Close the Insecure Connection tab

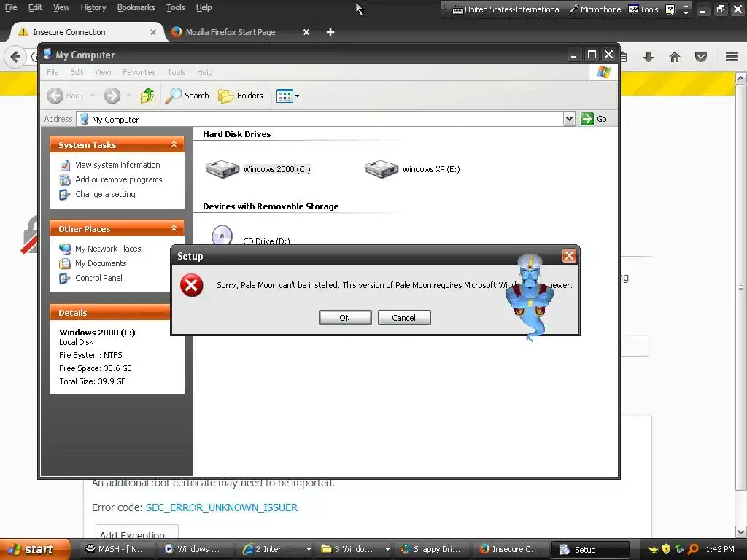(x=153, y=32)
